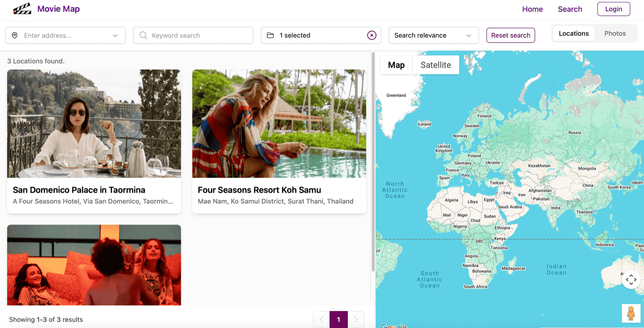Click the folder icon beside 1 selected
Screen dimensions: 644x328
(270, 35)
